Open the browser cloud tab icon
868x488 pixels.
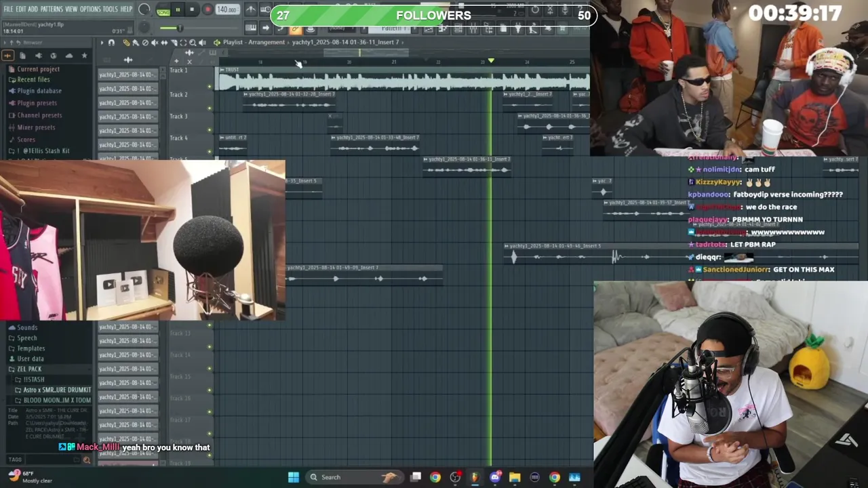pos(69,56)
